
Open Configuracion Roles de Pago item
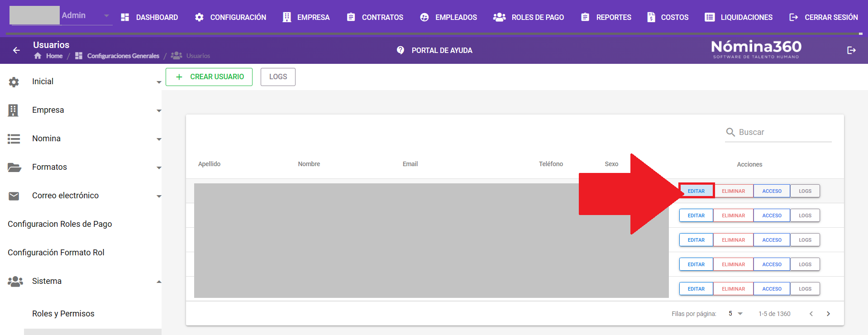pyautogui.click(x=60, y=224)
